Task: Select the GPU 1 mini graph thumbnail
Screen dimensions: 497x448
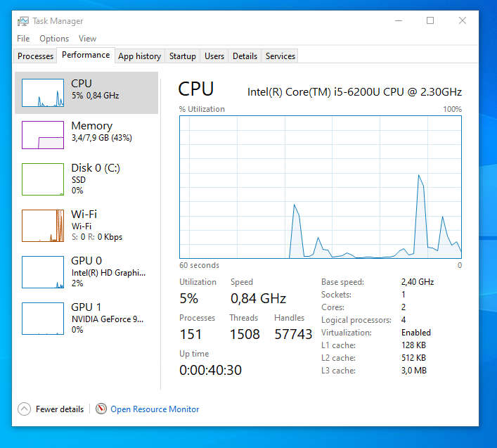Action: click(x=43, y=319)
